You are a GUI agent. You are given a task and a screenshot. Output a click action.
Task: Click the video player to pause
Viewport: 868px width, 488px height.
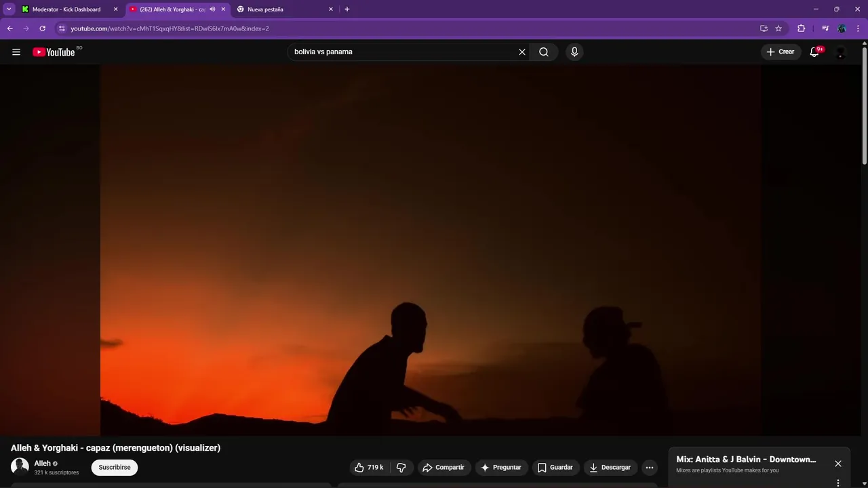tap(431, 250)
